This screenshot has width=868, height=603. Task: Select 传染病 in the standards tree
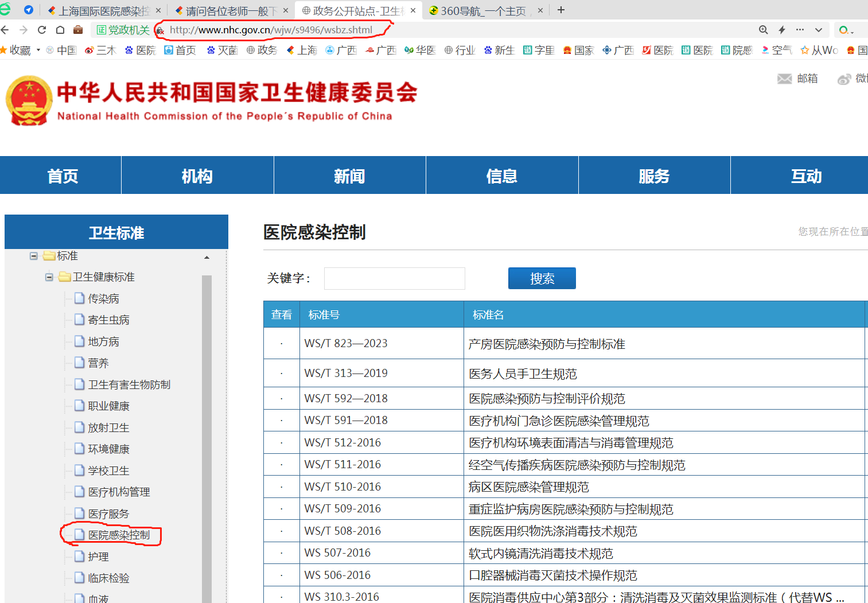click(103, 298)
